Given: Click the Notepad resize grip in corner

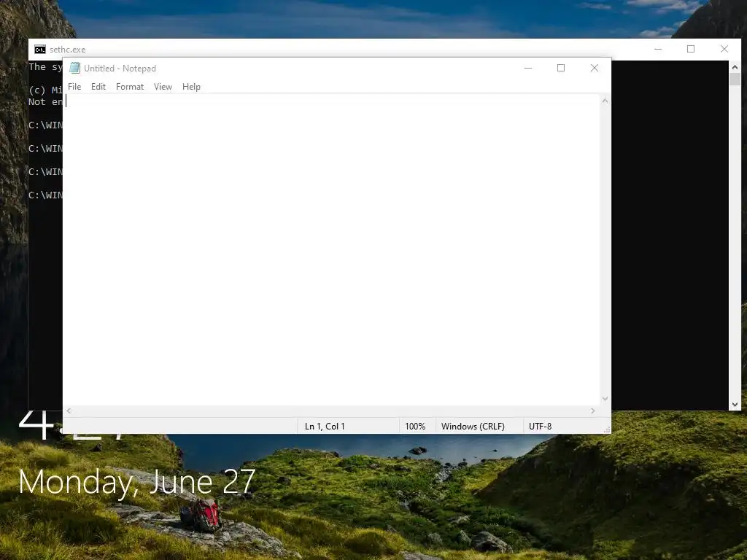Looking at the screenshot, I should click(x=607, y=429).
